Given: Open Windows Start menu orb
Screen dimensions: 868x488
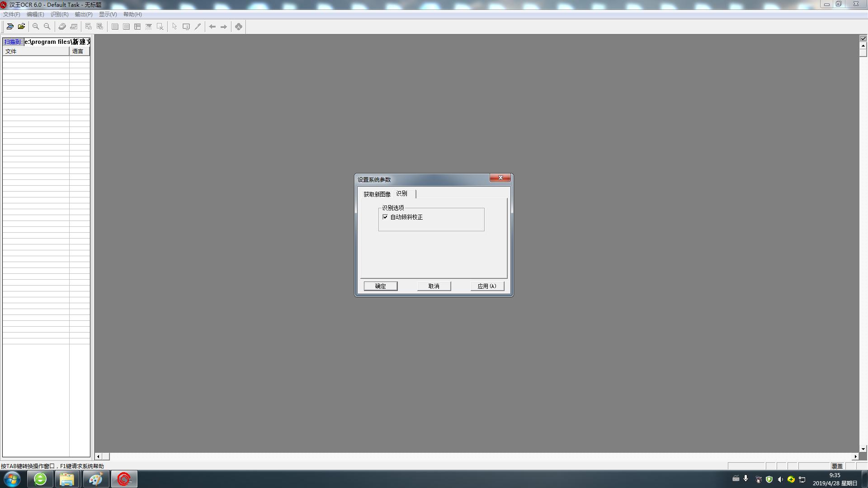Looking at the screenshot, I should [12, 479].
